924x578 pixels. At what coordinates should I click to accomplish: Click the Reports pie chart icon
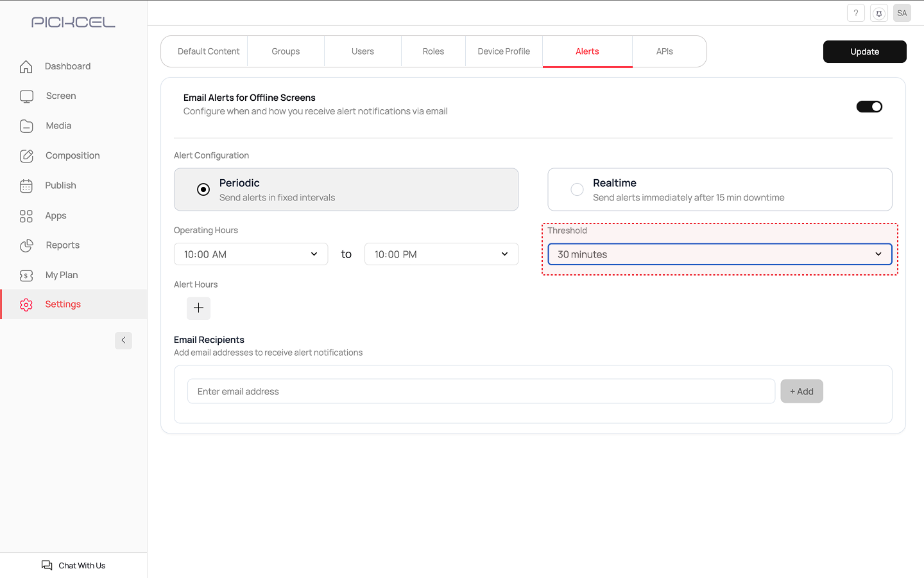point(26,245)
